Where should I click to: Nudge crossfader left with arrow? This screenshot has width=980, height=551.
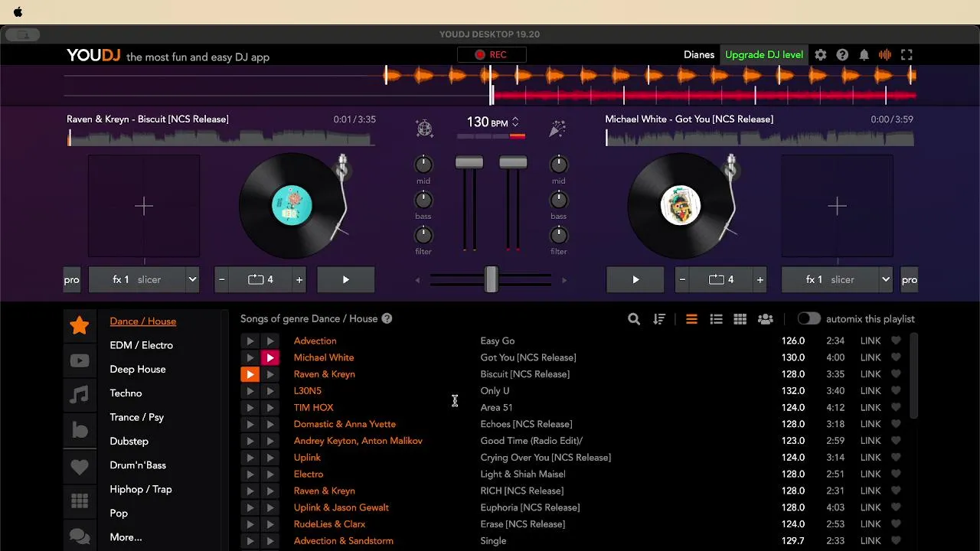[x=417, y=280]
